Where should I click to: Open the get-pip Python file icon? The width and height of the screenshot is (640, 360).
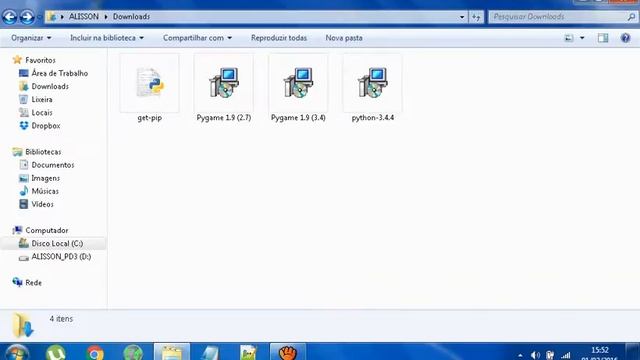tap(150, 83)
